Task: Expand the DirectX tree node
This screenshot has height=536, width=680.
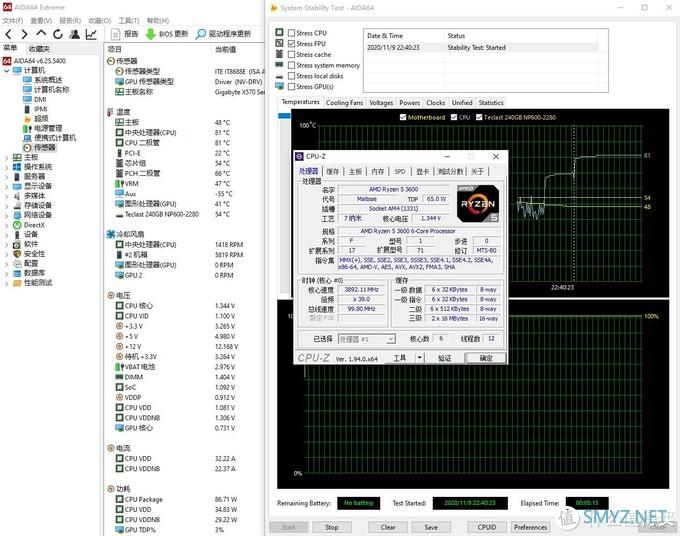Action: [x=7, y=225]
